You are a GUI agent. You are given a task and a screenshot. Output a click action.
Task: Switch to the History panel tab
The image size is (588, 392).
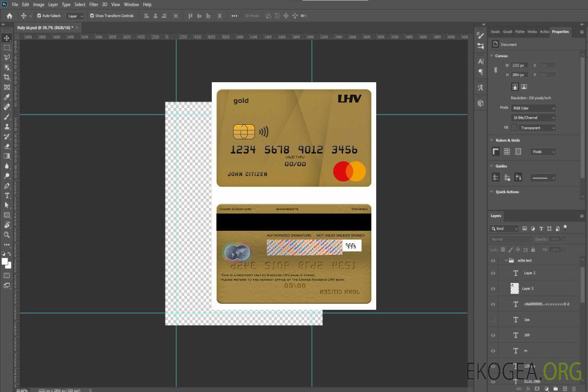pyautogui.click(x=532, y=32)
